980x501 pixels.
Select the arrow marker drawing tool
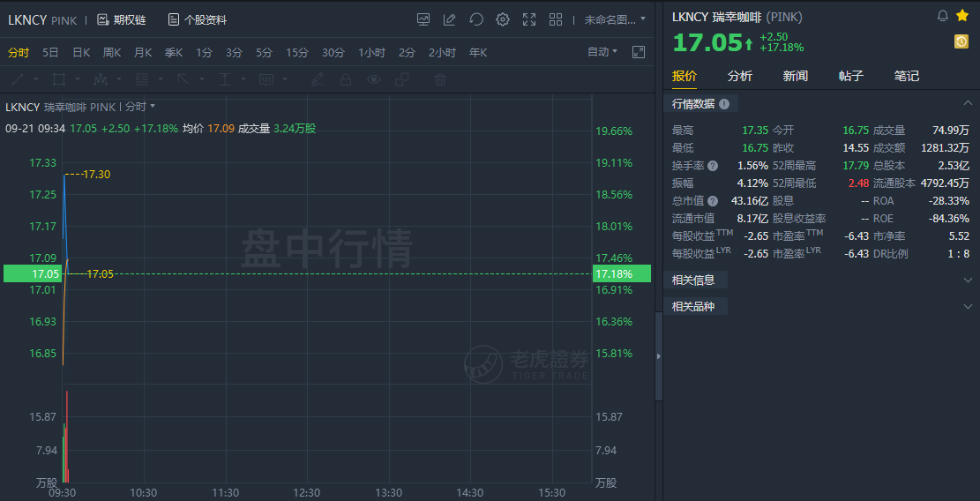click(183, 79)
